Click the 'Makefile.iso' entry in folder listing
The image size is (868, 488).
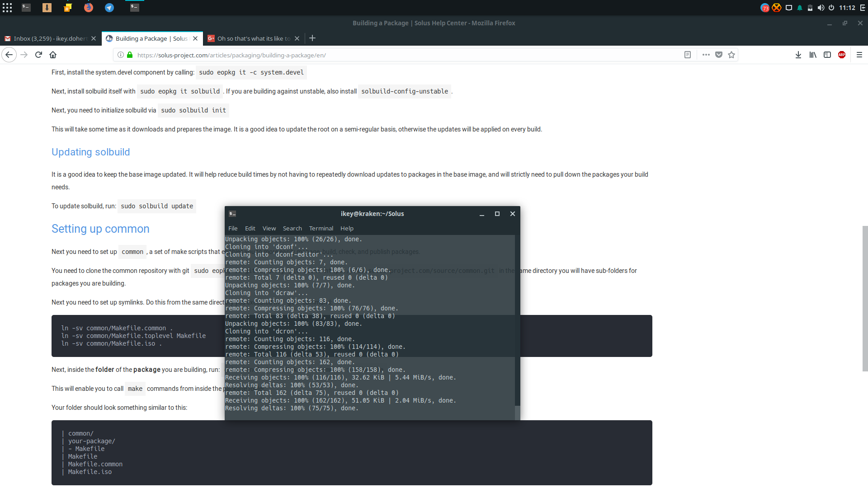coord(90,472)
